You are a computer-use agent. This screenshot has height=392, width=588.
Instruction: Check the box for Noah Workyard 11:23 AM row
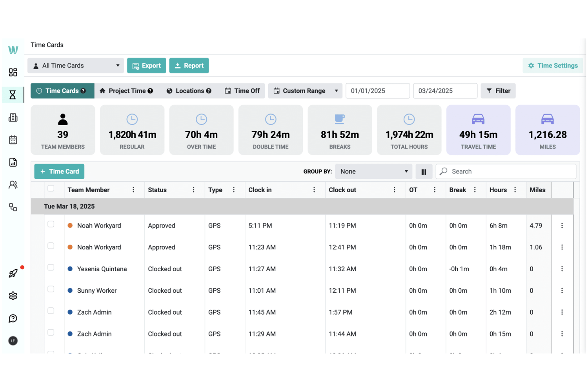51,246
